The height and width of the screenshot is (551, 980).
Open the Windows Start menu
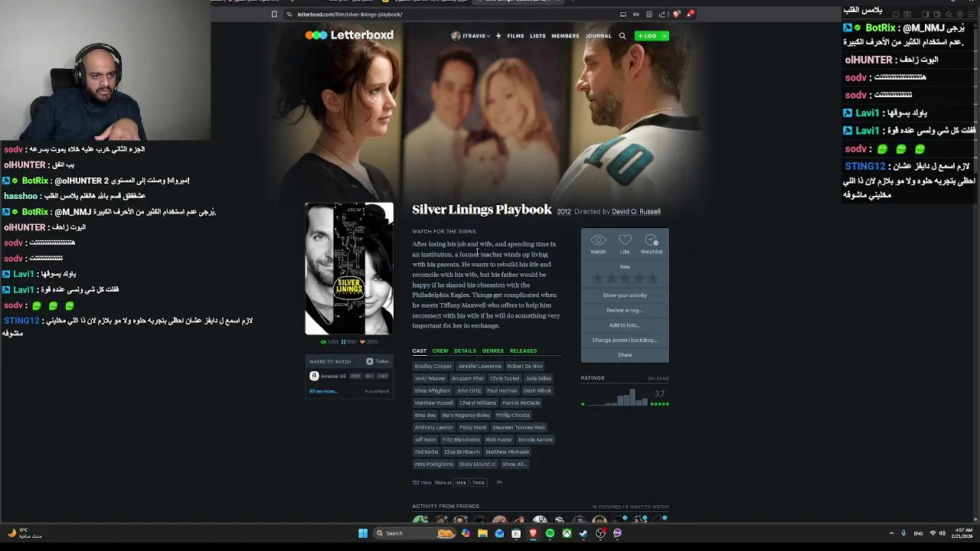(x=363, y=533)
